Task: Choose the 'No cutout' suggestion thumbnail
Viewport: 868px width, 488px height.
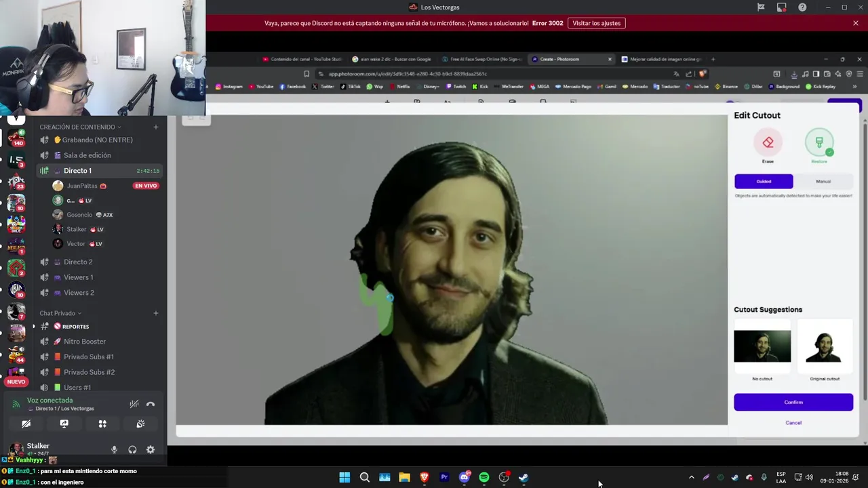Action: point(762,346)
